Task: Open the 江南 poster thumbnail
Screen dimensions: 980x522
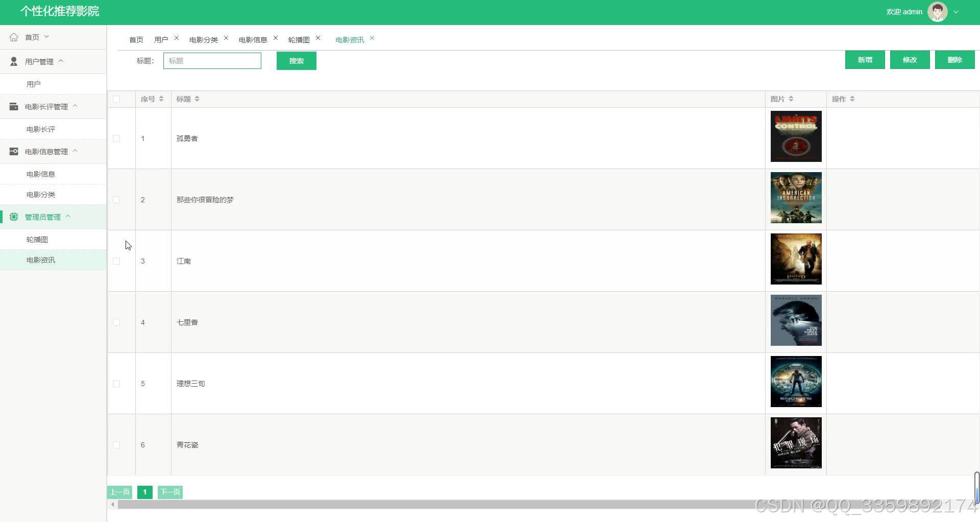Action: point(796,259)
